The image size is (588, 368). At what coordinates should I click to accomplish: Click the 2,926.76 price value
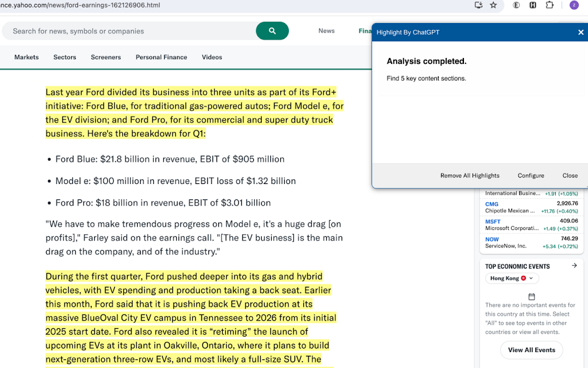tap(567, 204)
